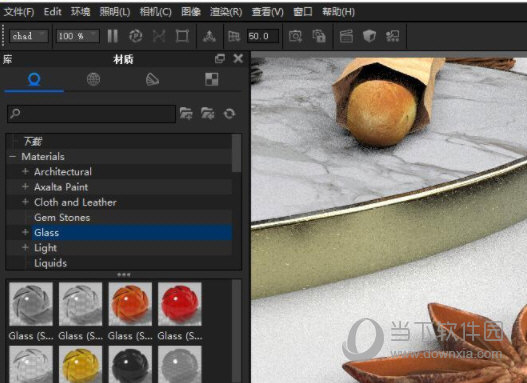Click the material tree vertical scrollbar
Viewport: 527px width, 383px height.
pos(236,153)
